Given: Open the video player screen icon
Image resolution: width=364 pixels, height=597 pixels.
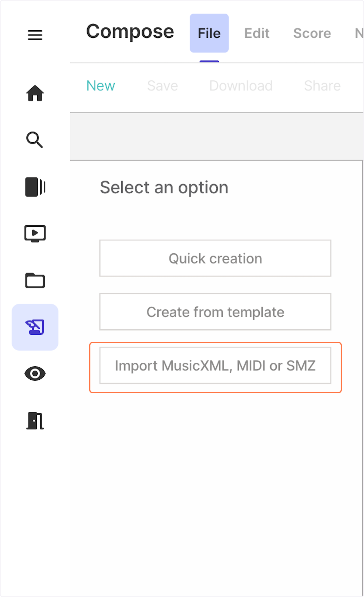Looking at the screenshot, I should [35, 233].
